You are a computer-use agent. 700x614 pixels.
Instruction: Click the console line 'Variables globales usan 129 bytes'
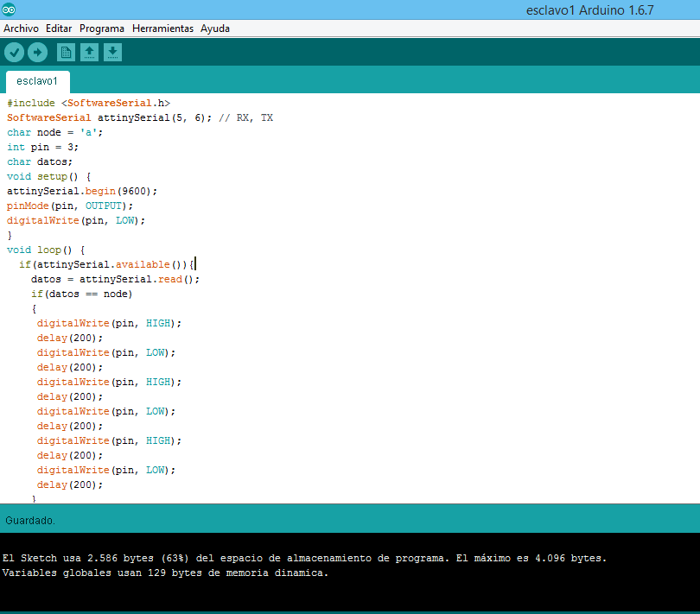tap(165, 573)
